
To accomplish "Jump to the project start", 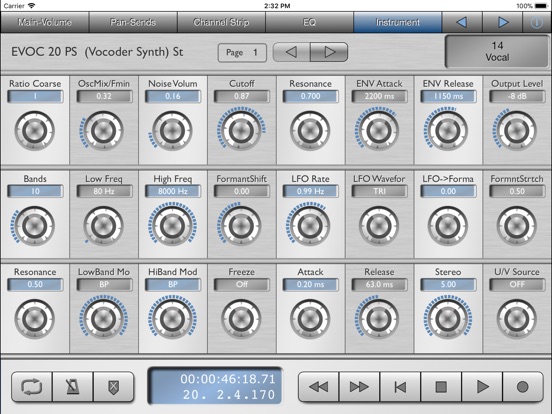I will (x=400, y=387).
